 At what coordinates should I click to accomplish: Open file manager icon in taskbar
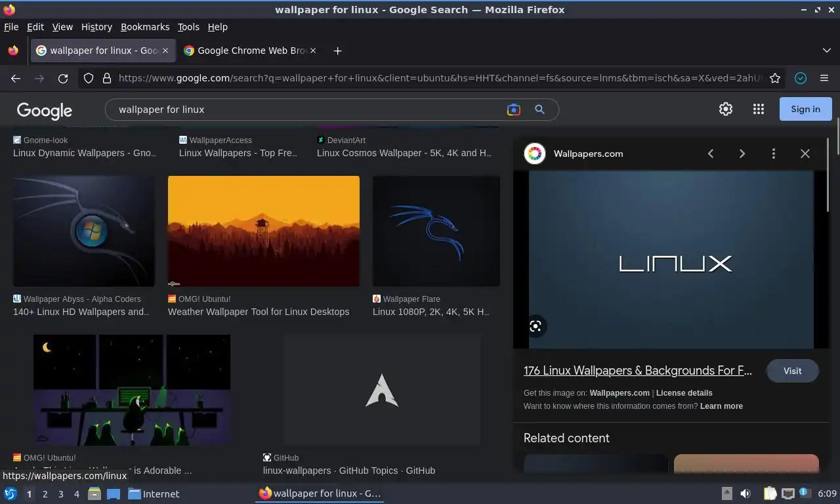pos(94,493)
